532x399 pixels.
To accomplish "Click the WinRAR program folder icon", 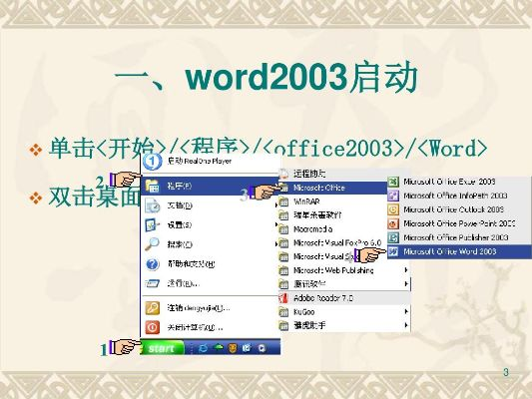I will [x=283, y=201].
